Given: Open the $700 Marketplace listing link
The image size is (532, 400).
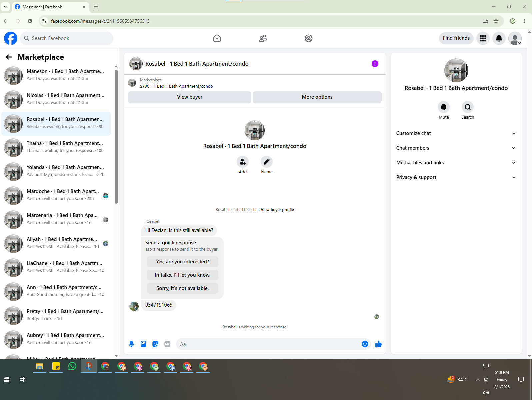Looking at the screenshot, I should coord(176,86).
